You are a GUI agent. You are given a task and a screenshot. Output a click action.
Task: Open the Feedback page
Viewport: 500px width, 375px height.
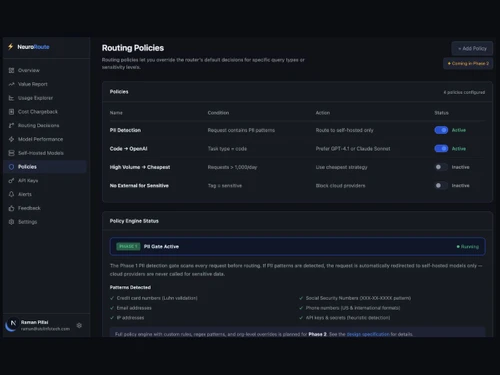coord(45,208)
